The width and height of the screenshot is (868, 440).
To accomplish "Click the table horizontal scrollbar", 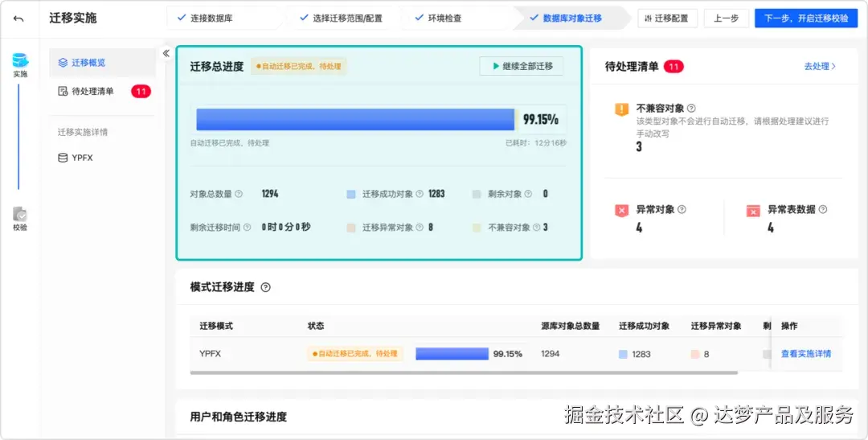I will pyautogui.click(x=464, y=373).
